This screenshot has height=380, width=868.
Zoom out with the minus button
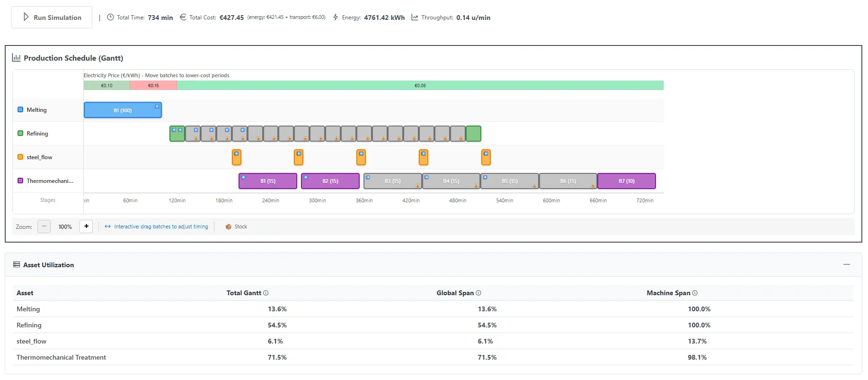tap(44, 226)
